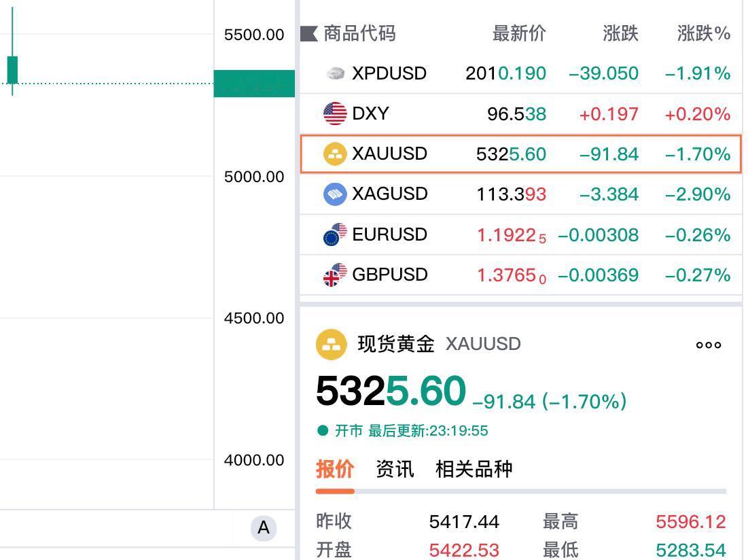Select the XPDUSD symbol row
The image size is (748, 560).
(x=520, y=73)
